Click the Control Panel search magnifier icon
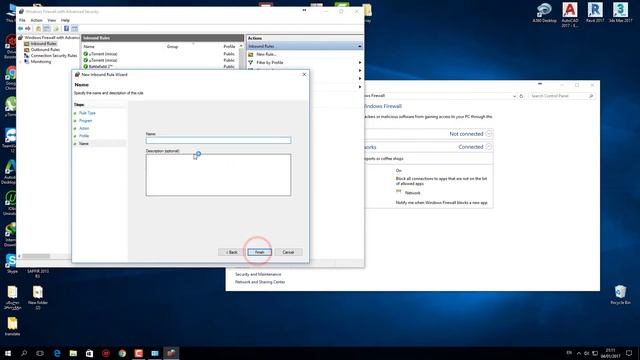Screen dimensions: 640x360 [x=591, y=96]
